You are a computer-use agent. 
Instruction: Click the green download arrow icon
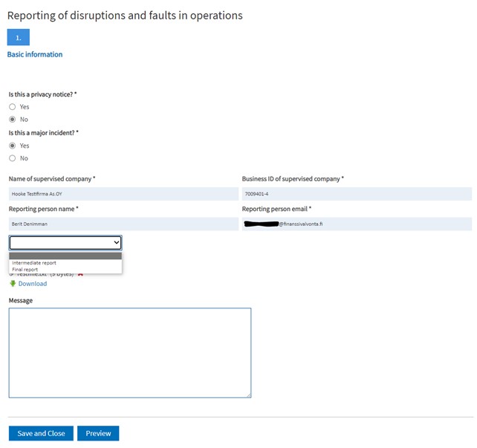coord(13,284)
